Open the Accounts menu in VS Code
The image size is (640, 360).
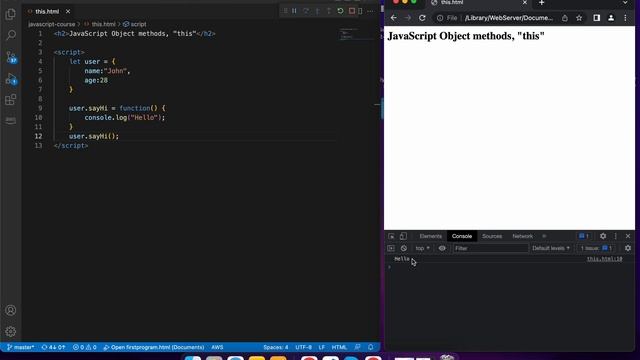(11, 310)
